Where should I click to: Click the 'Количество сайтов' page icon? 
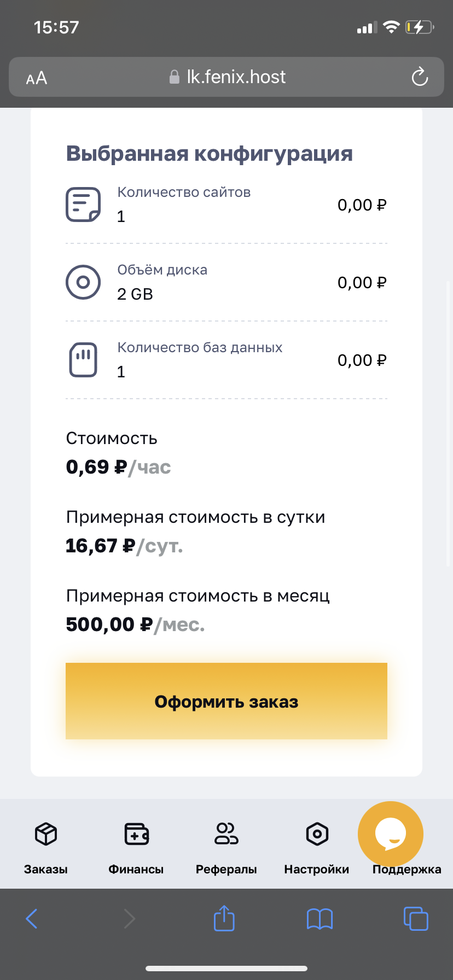point(83,205)
